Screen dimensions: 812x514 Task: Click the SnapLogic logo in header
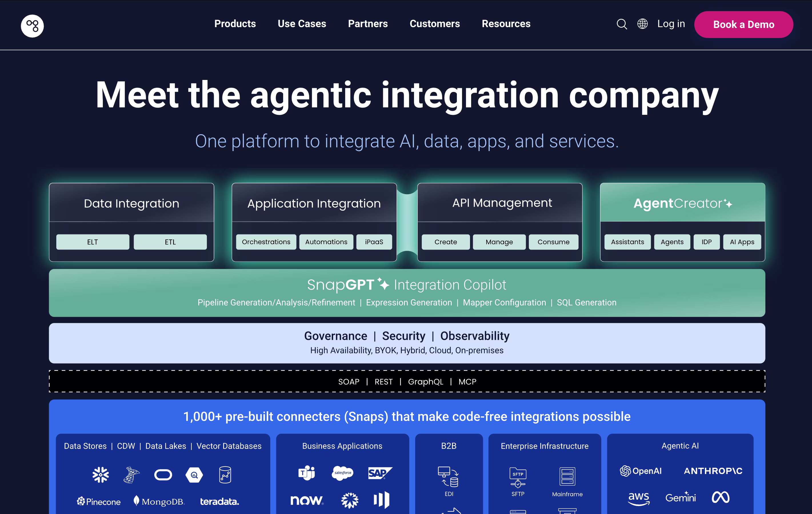32,26
